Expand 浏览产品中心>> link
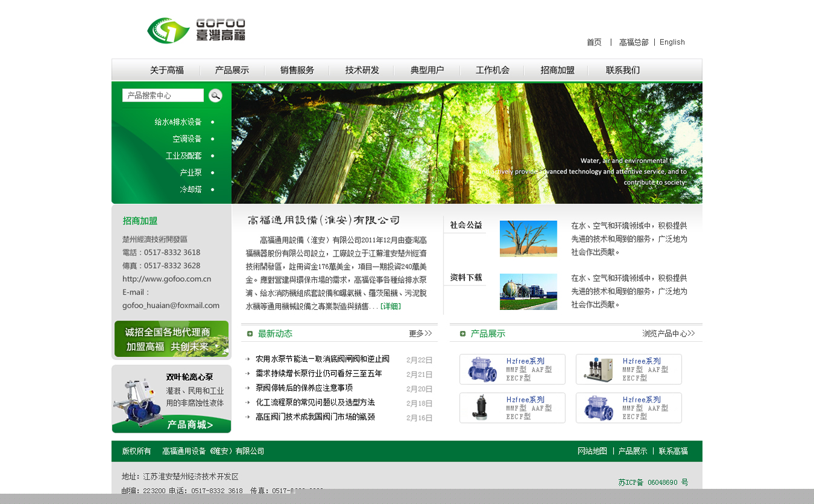 pos(668,333)
